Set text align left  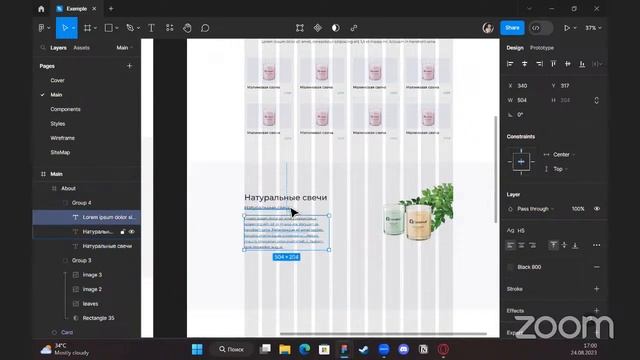click(x=510, y=245)
